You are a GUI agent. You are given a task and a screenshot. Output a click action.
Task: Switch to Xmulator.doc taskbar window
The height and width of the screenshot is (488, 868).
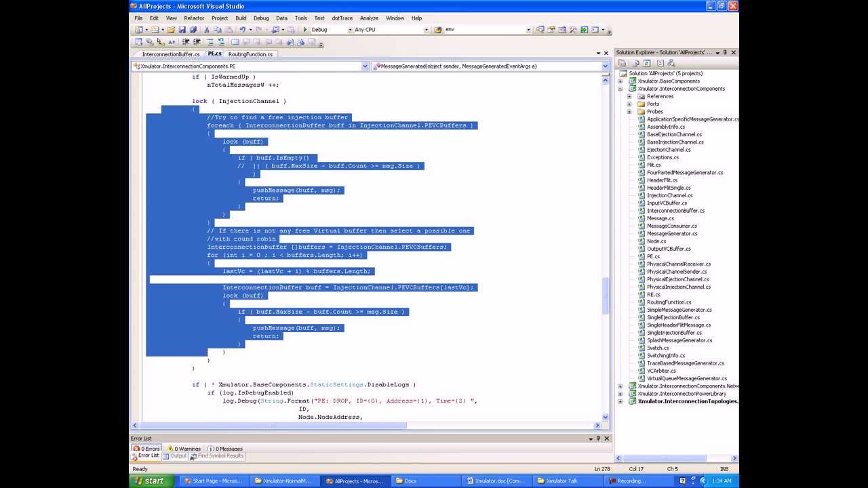click(496, 481)
